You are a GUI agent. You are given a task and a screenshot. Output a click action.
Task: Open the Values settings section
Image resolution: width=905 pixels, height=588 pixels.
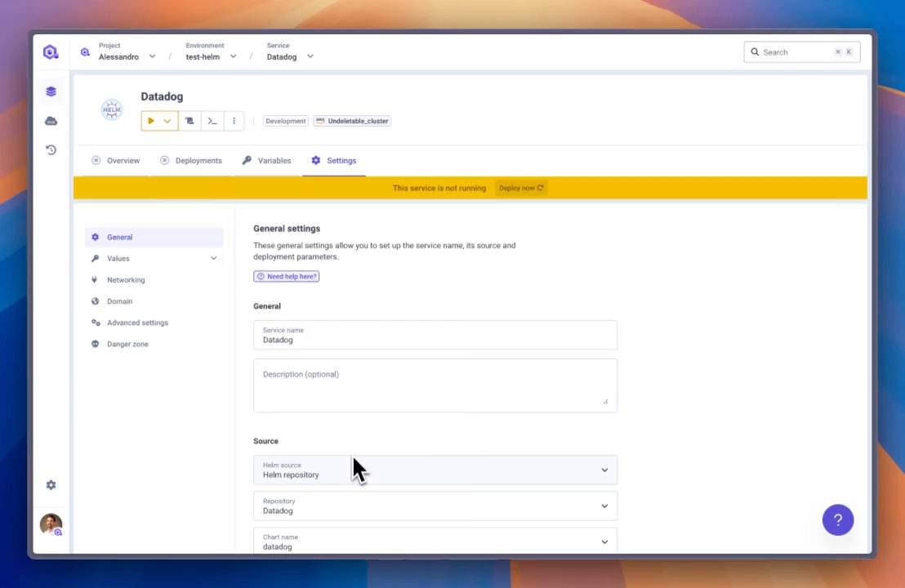pyautogui.click(x=154, y=259)
